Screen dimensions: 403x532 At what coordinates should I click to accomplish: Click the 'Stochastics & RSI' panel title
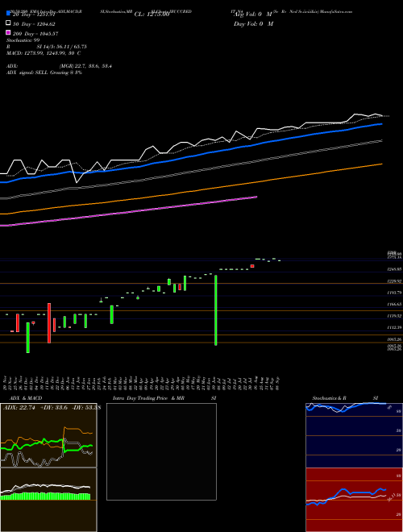point(345,398)
